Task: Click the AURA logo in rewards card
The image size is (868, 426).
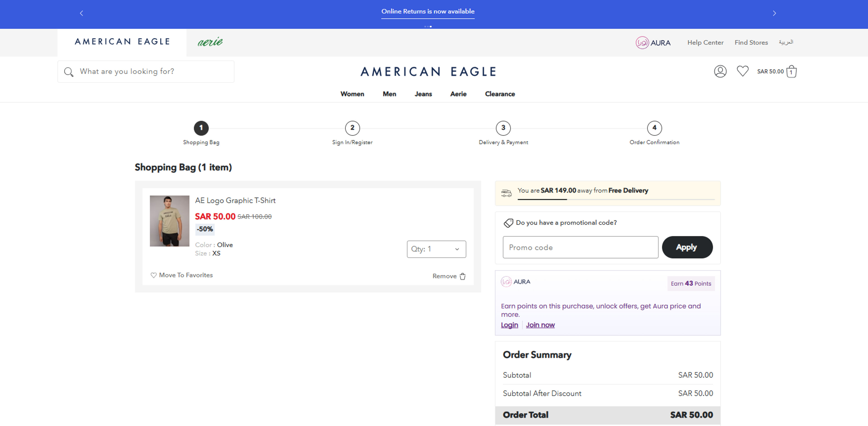Action: [x=515, y=282]
